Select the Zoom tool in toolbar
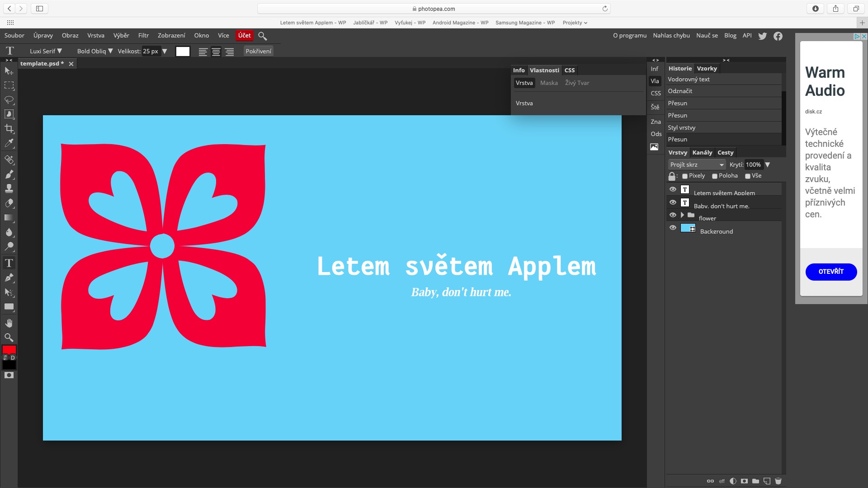868x488 pixels. coord(9,338)
